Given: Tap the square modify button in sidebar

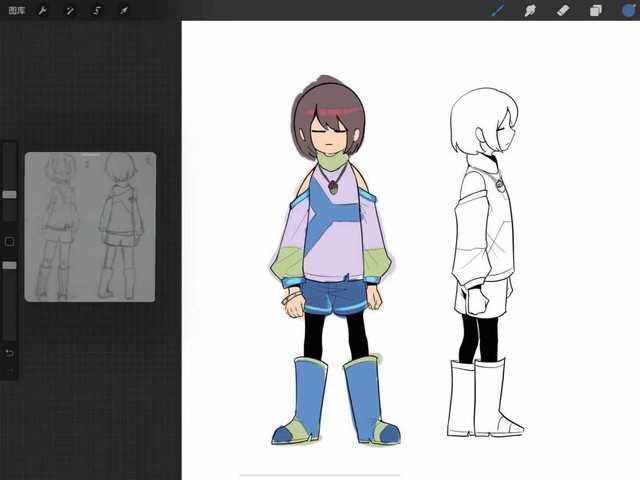Looking at the screenshot, I should point(9,241).
